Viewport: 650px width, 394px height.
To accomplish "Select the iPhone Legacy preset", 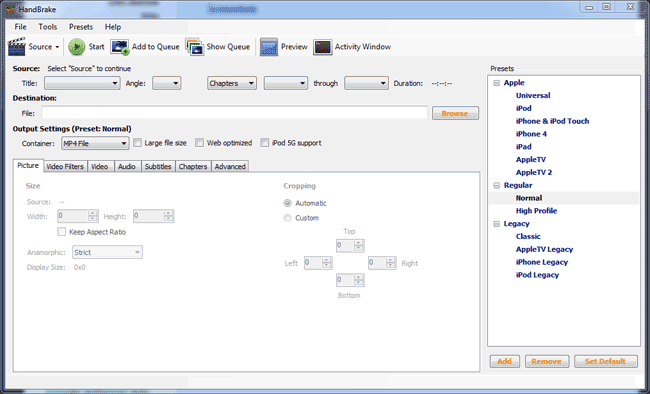I will click(x=542, y=263).
